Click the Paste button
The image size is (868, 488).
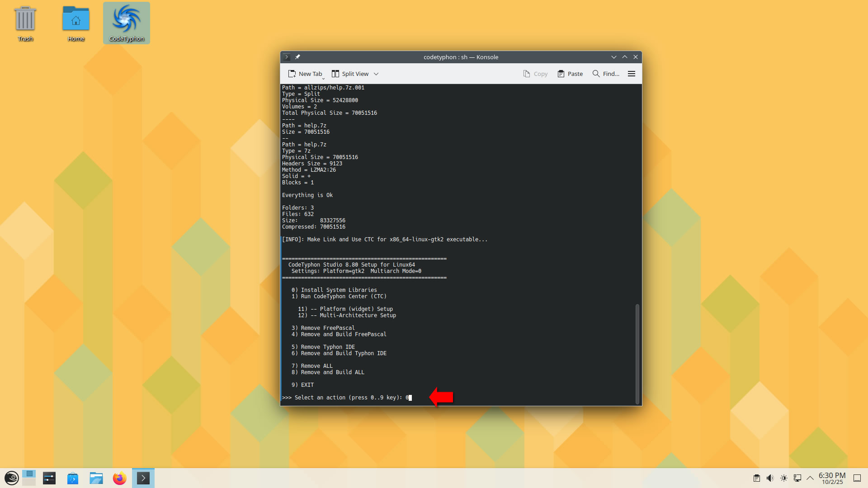(570, 74)
